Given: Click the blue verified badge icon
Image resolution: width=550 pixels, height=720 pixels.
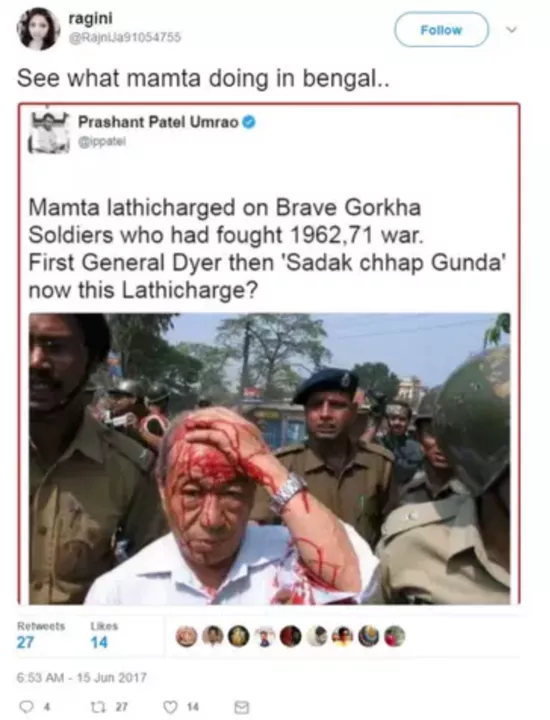Looking at the screenshot, I should (x=248, y=122).
